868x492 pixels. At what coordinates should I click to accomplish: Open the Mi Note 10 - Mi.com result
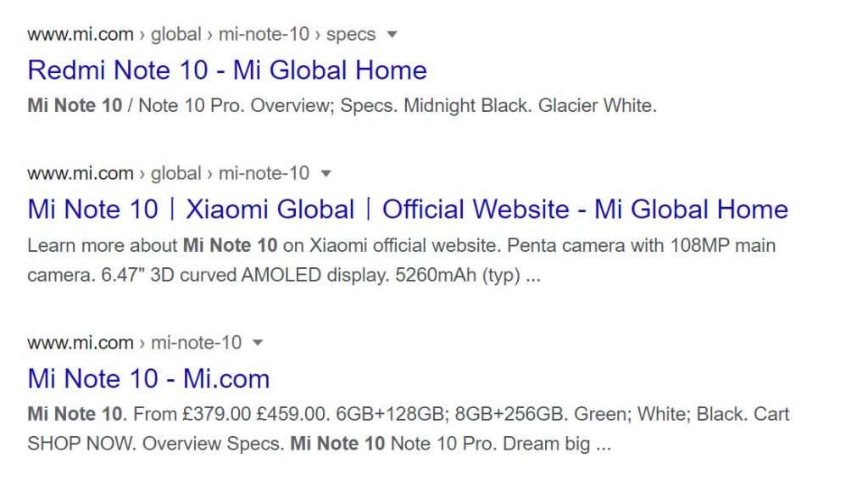click(148, 379)
